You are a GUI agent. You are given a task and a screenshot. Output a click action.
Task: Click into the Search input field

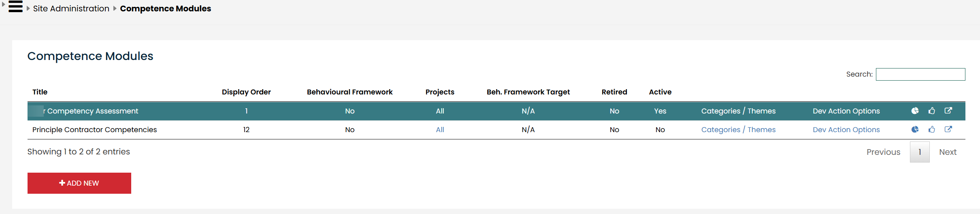tap(920, 75)
